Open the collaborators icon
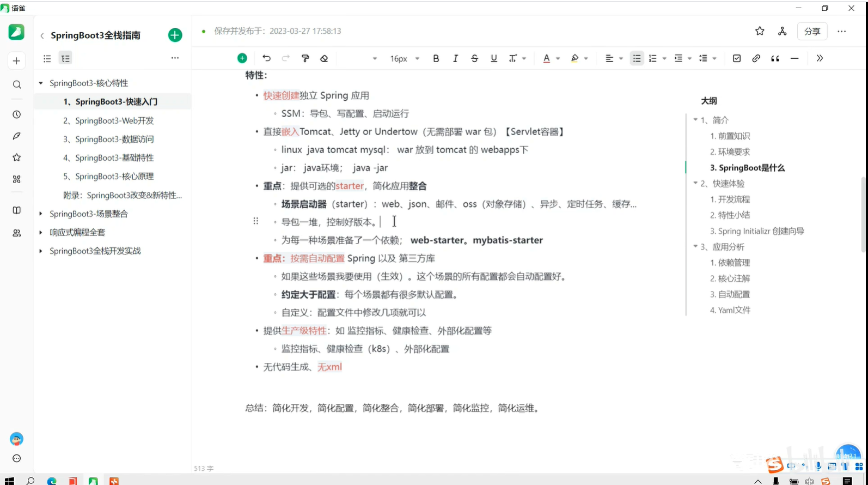Viewport: 868px width, 485px height. click(783, 31)
